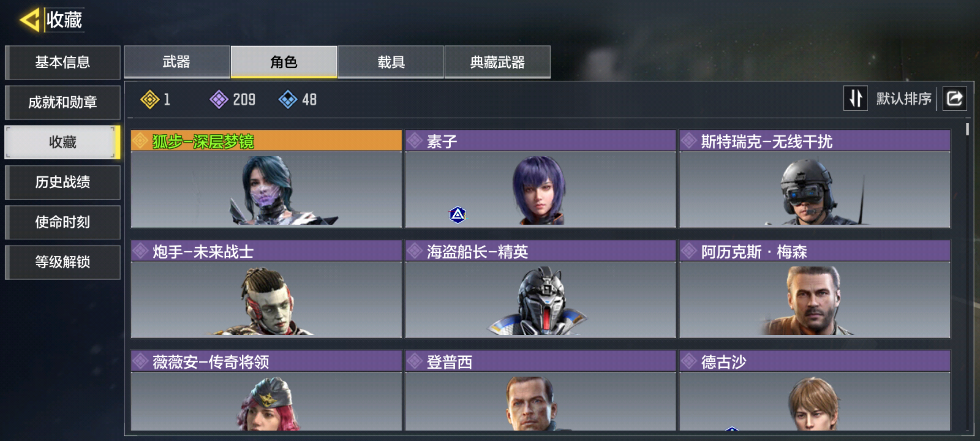Click the share icon button

point(954,98)
